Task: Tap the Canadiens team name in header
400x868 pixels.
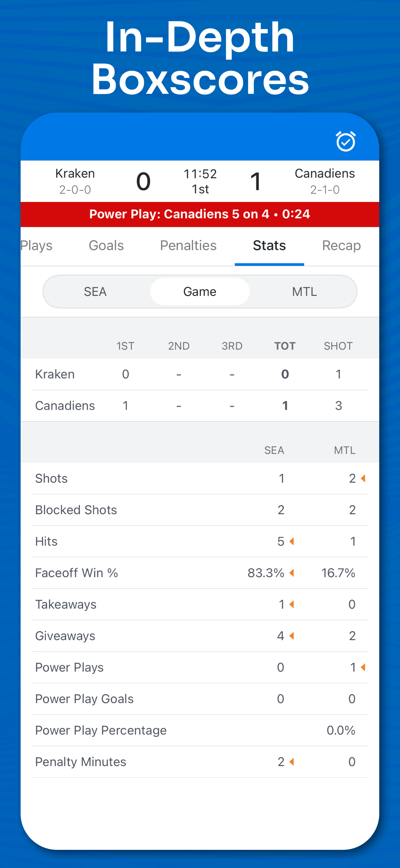Action: [x=325, y=173]
